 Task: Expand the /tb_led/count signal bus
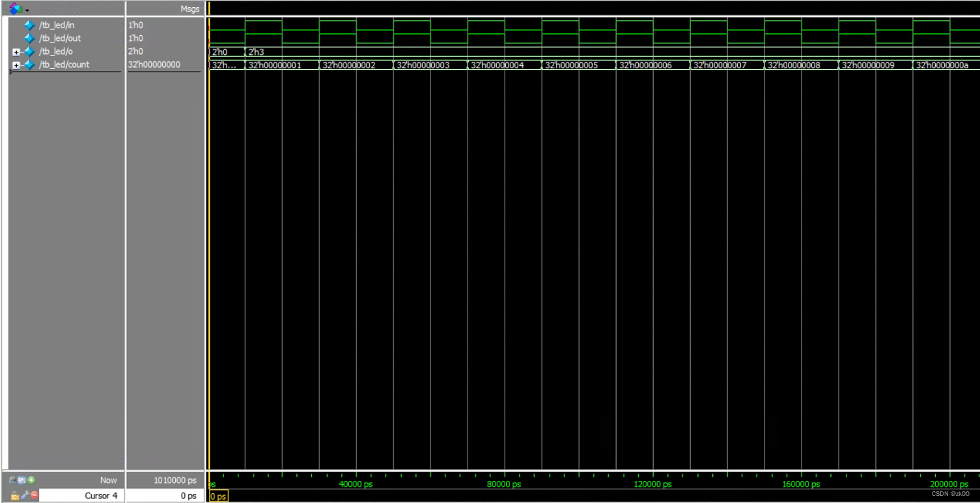(x=16, y=65)
